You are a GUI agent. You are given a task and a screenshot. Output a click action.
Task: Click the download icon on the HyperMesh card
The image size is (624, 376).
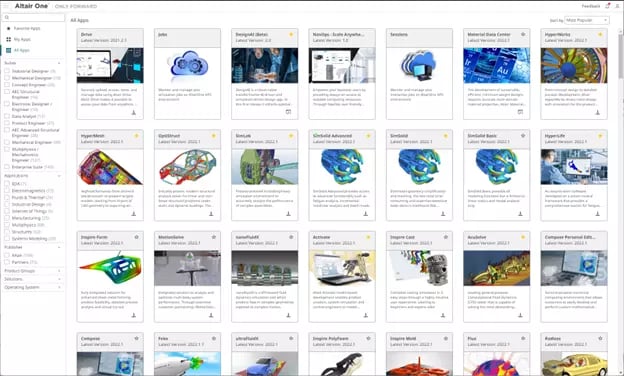[x=134, y=214]
